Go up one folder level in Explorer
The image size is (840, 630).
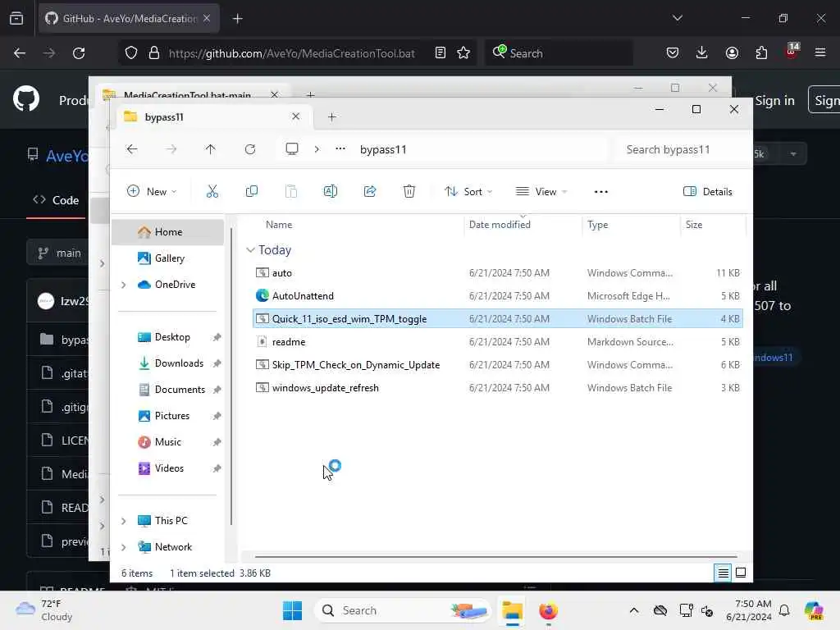pos(211,149)
